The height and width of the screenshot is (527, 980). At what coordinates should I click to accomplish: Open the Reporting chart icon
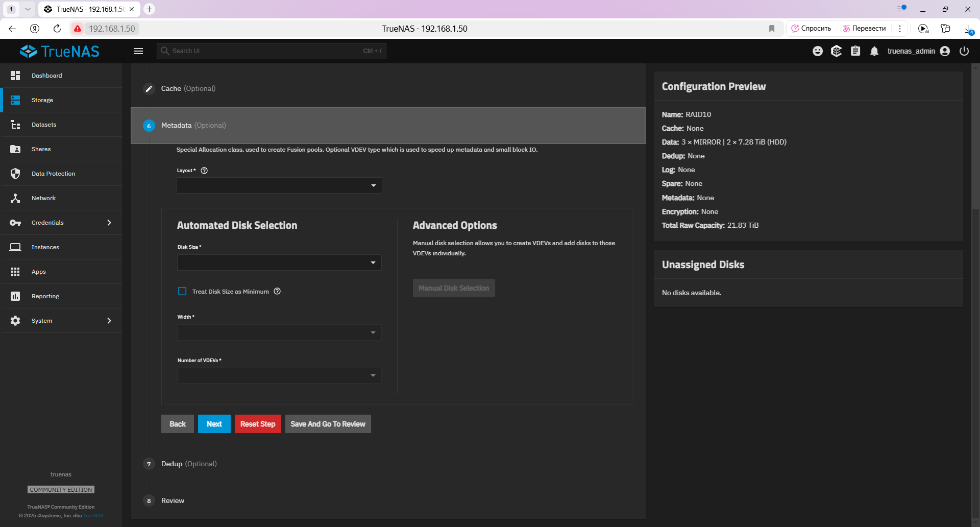point(15,296)
